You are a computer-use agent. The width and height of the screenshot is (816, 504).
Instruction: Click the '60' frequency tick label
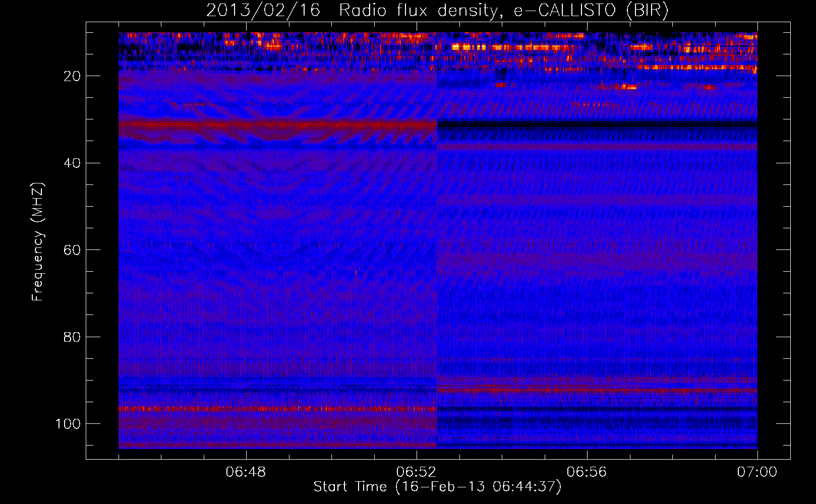[x=72, y=250]
